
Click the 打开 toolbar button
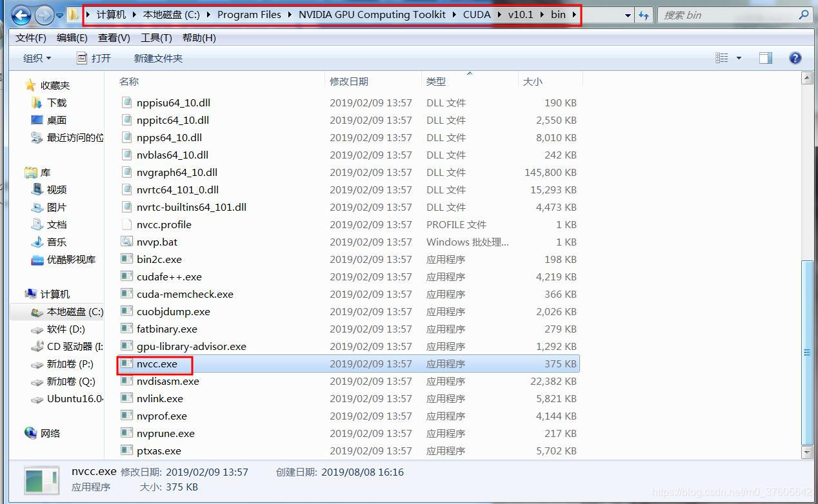click(x=94, y=58)
